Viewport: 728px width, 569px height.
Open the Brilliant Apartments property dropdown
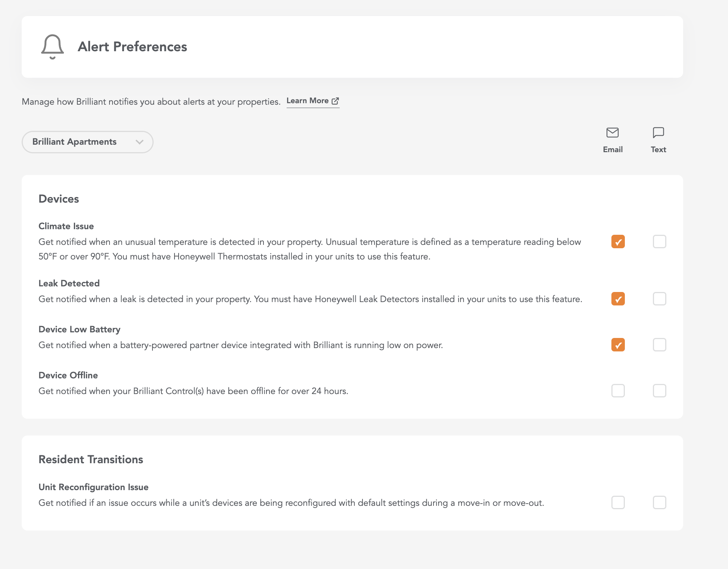point(87,142)
